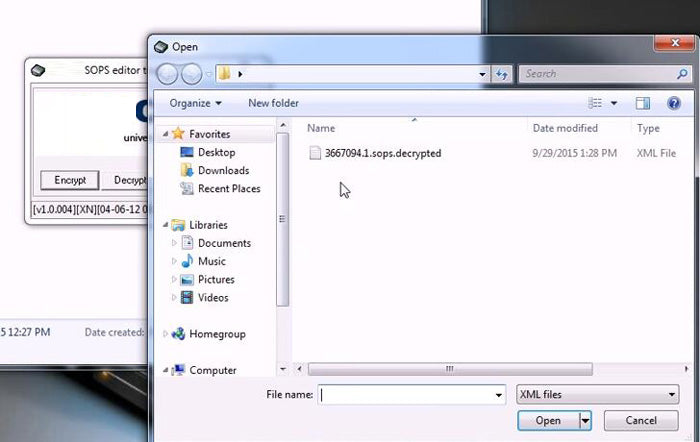Click the Change your view icon

click(x=595, y=103)
